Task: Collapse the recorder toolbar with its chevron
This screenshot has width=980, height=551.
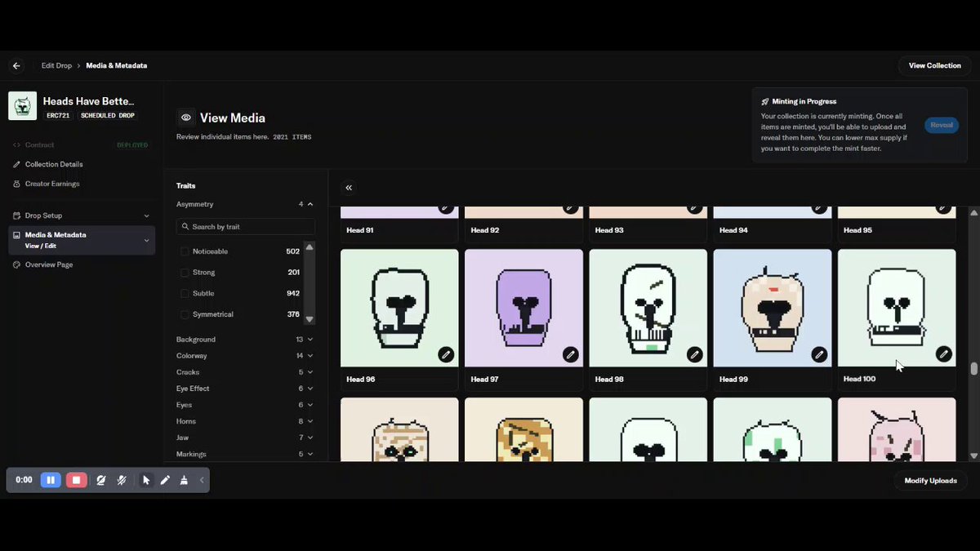Action: (202, 480)
